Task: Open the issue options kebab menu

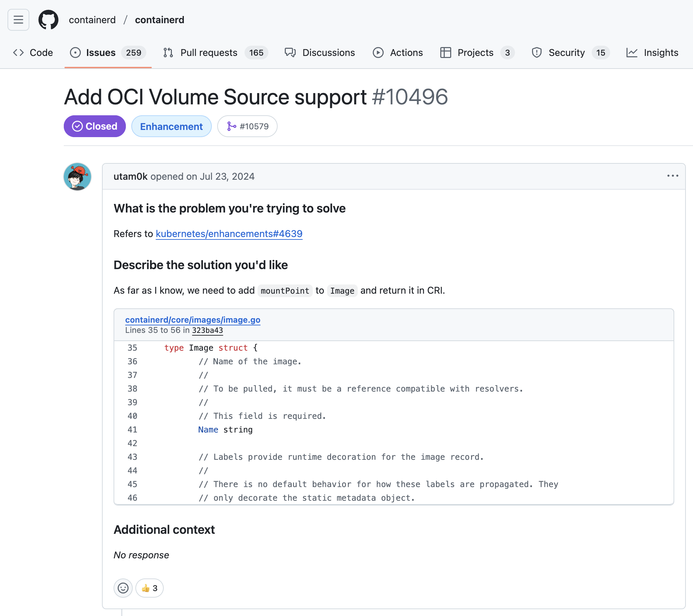Action: [x=672, y=176]
